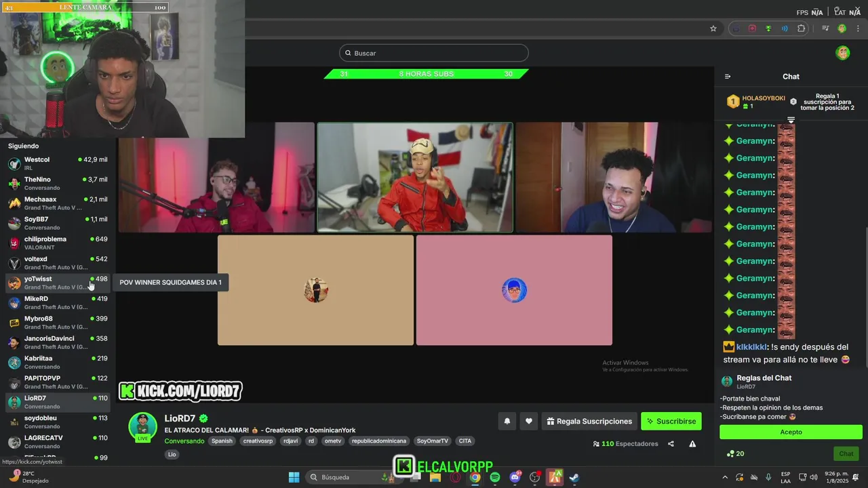The image size is (868, 488).
Task: Open yoTwisst channel in sidebar
Action: click(x=58, y=283)
